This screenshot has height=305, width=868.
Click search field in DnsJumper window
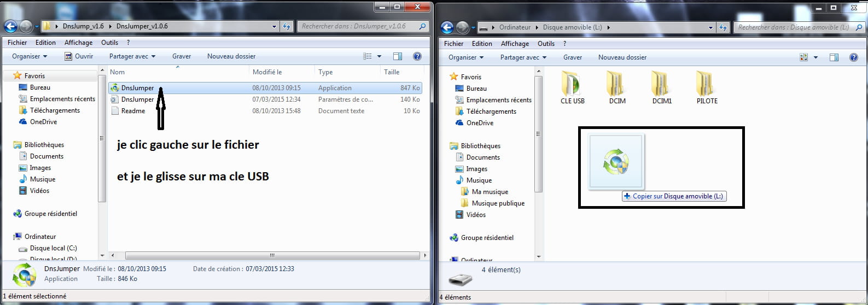(358, 26)
